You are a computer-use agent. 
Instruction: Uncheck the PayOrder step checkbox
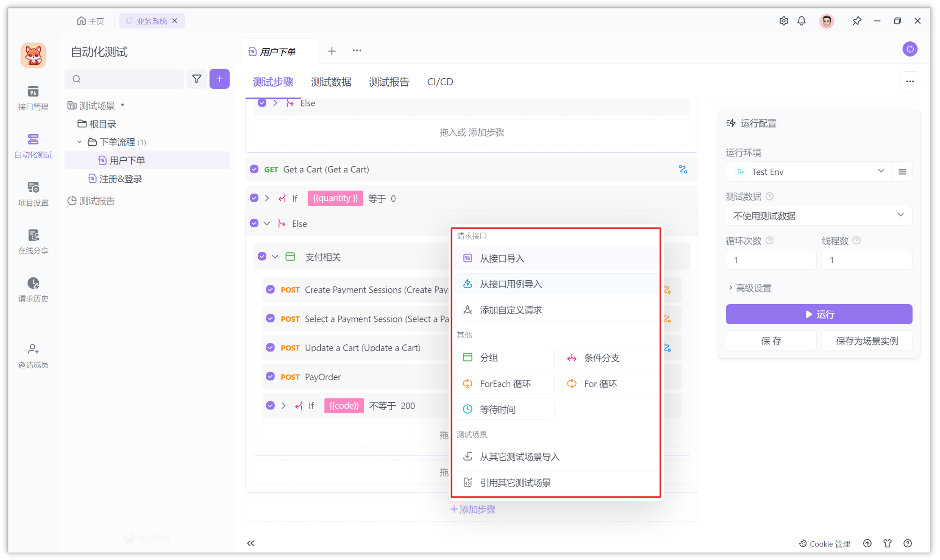pos(270,376)
